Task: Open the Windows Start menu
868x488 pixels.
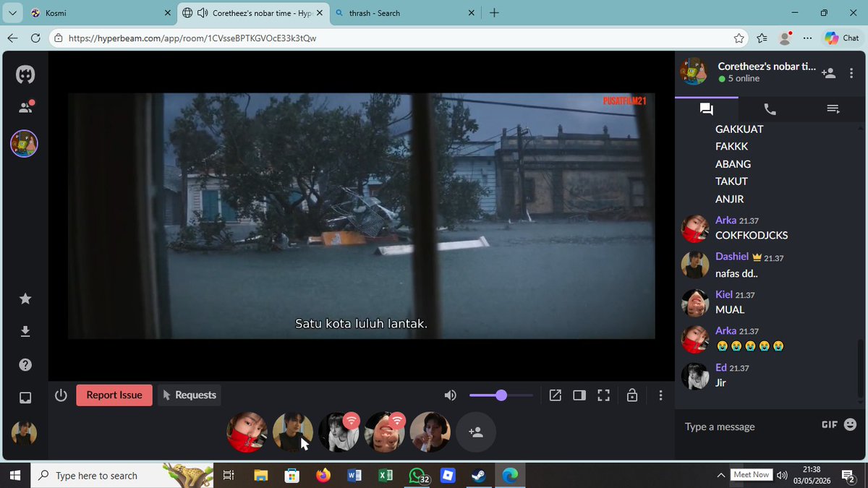Action: tap(15, 476)
